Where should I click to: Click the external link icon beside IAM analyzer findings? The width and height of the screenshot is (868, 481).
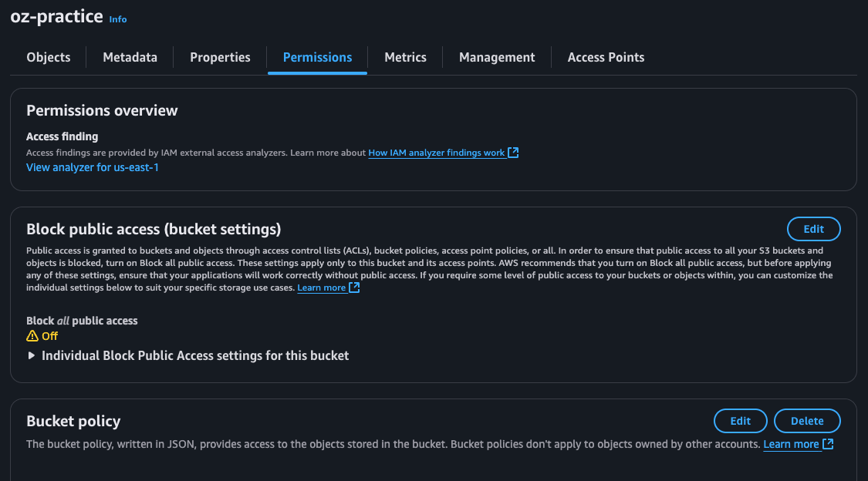513,153
